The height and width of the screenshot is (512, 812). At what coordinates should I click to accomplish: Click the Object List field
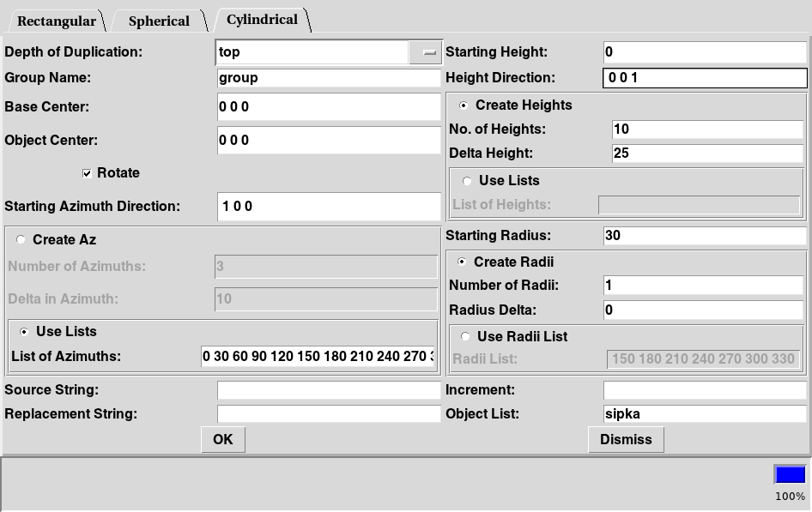[706, 413]
